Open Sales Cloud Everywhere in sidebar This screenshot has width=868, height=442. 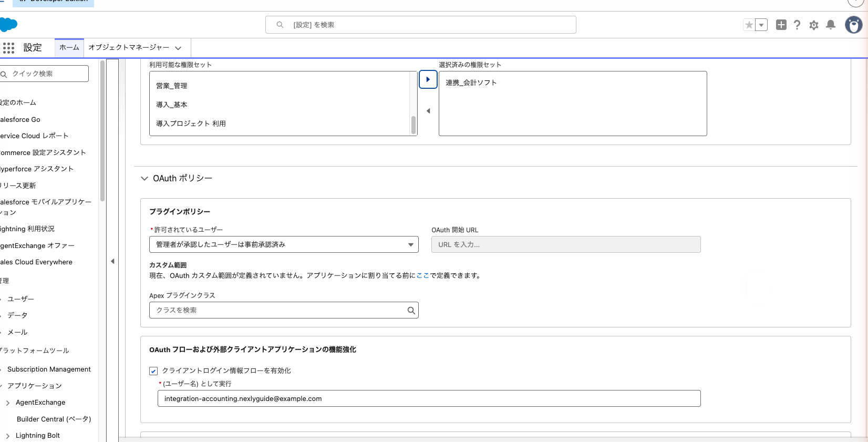(x=36, y=262)
